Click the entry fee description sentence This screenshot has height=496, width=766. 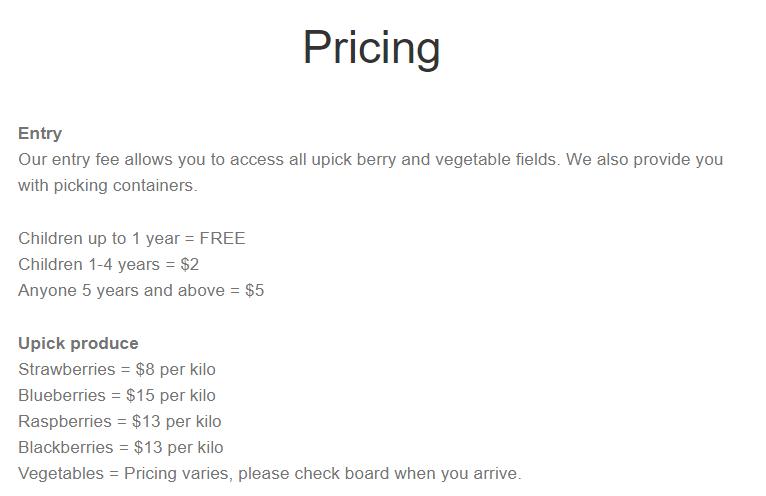click(289, 159)
